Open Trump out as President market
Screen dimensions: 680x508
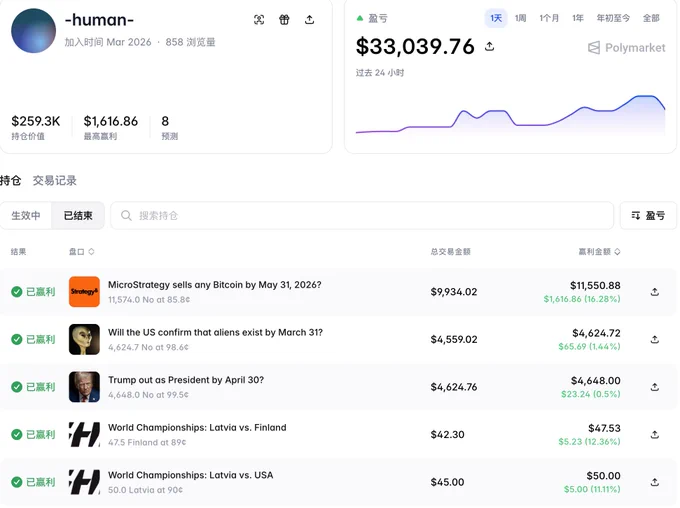(x=186, y=380)
